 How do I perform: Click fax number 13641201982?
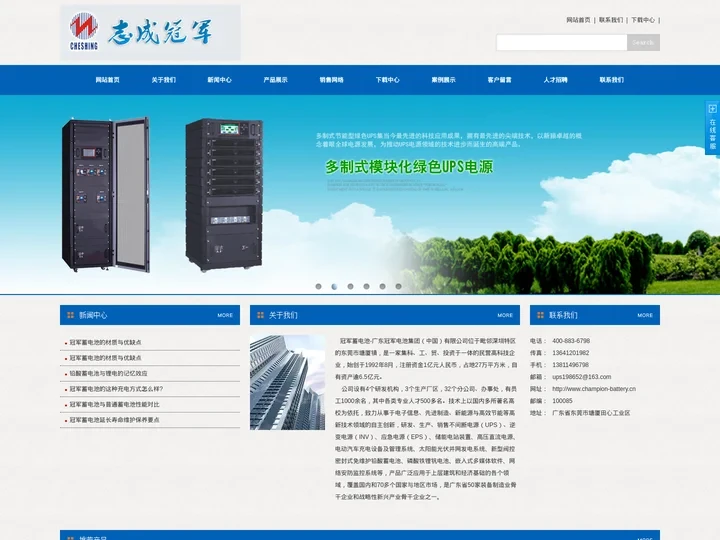click(570, 353)
